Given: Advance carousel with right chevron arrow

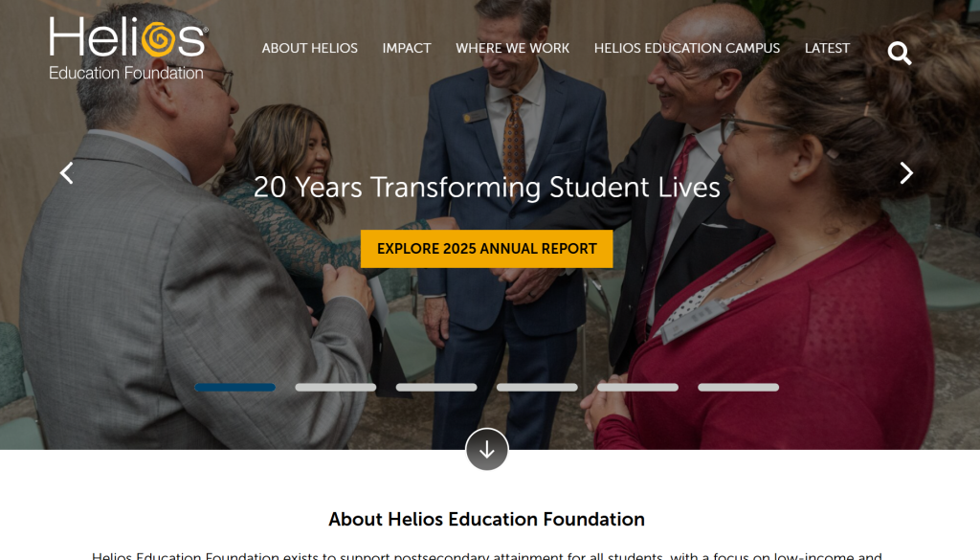Looking at the screenshot, I should coord(906,173).
